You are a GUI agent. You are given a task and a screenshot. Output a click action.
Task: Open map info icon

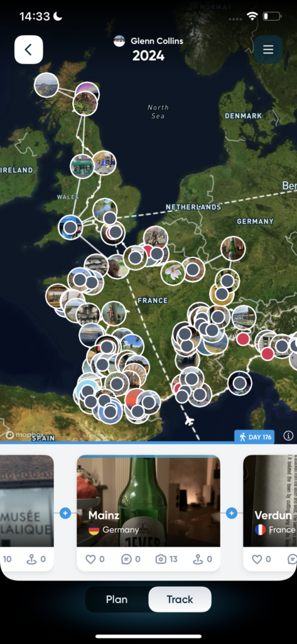pyautogui.click(x=288, y=436)
